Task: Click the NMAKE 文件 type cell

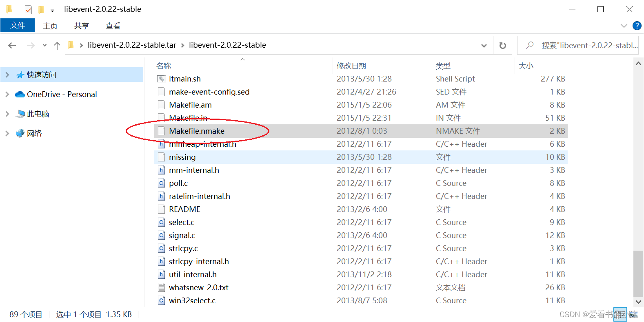Action: click(458, 131)
